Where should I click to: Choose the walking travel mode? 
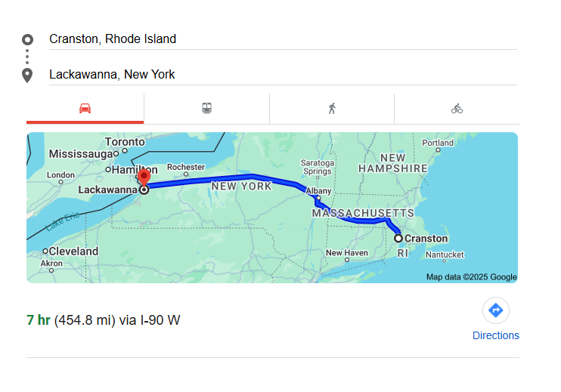click(x=331, y=109)
